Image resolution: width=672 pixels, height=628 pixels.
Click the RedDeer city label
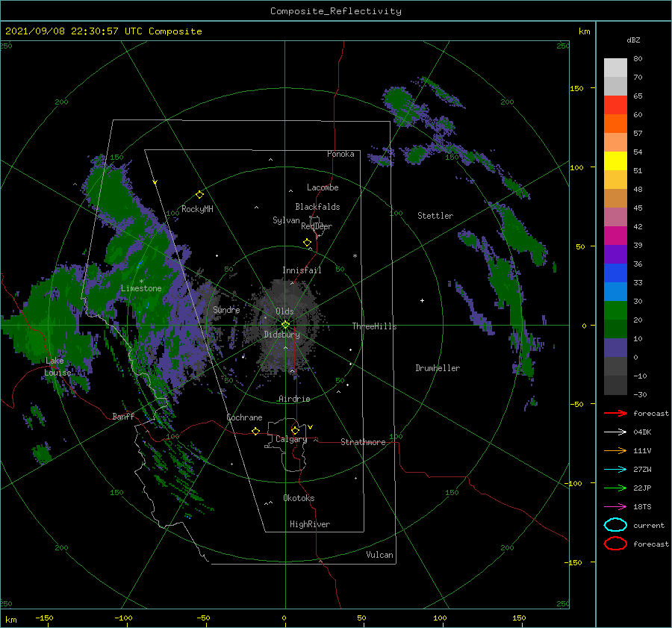pyautogui.click(x=317, y=226)
